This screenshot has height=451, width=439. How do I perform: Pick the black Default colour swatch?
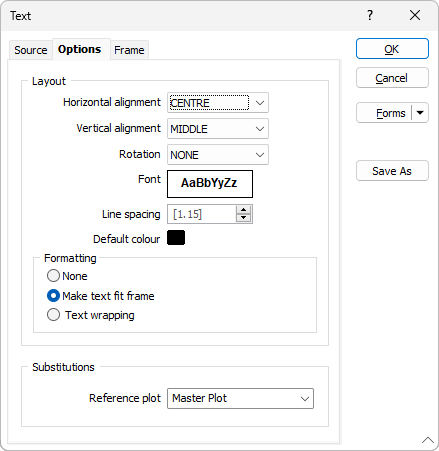[176, 238]
